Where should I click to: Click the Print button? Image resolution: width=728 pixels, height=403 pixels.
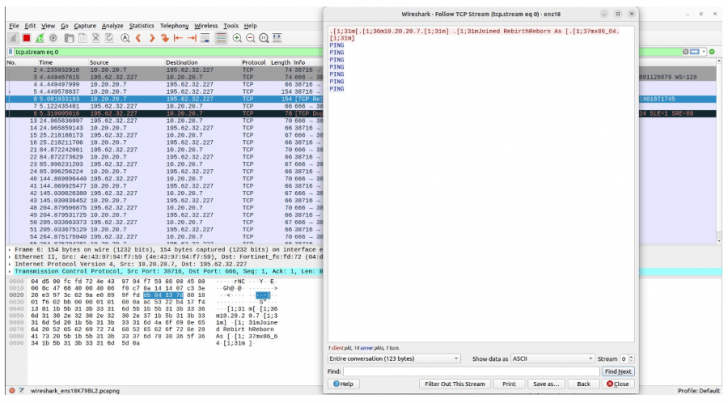tap(509, 384)
